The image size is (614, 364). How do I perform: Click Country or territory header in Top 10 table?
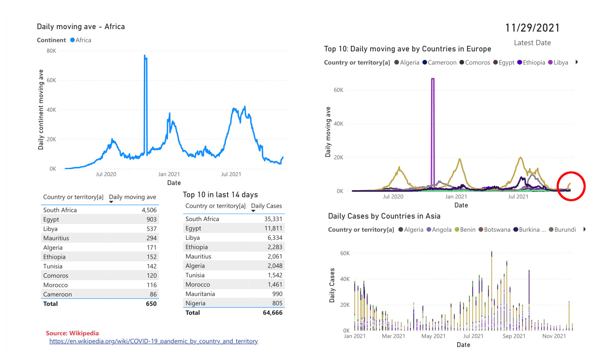[x=215, y=206]
